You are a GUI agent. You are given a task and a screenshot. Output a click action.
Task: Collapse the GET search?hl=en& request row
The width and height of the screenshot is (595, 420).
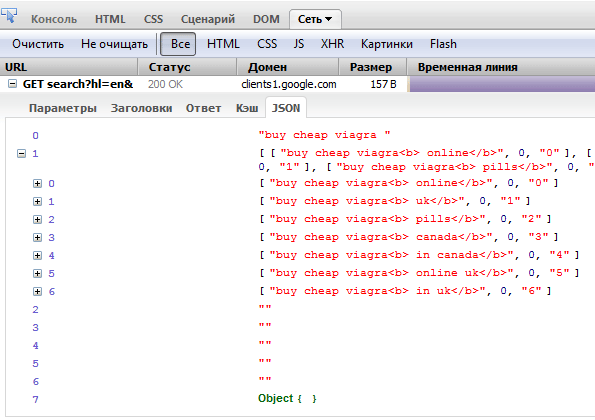[13, 83]
